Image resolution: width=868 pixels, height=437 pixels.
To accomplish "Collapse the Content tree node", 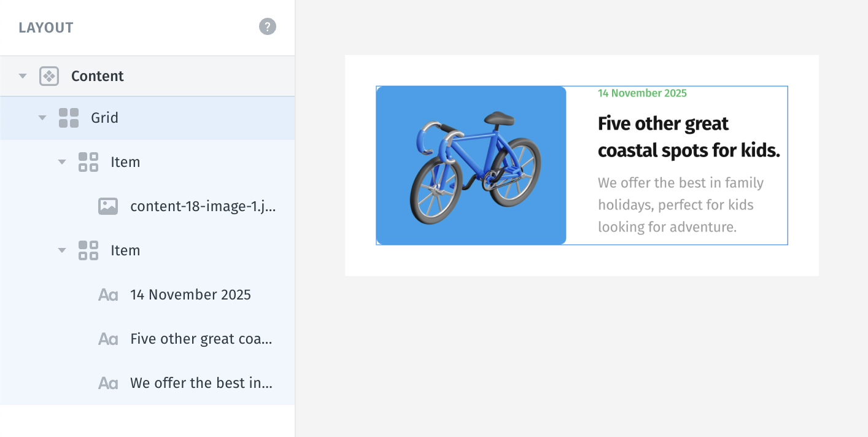I will coord(23,76).
